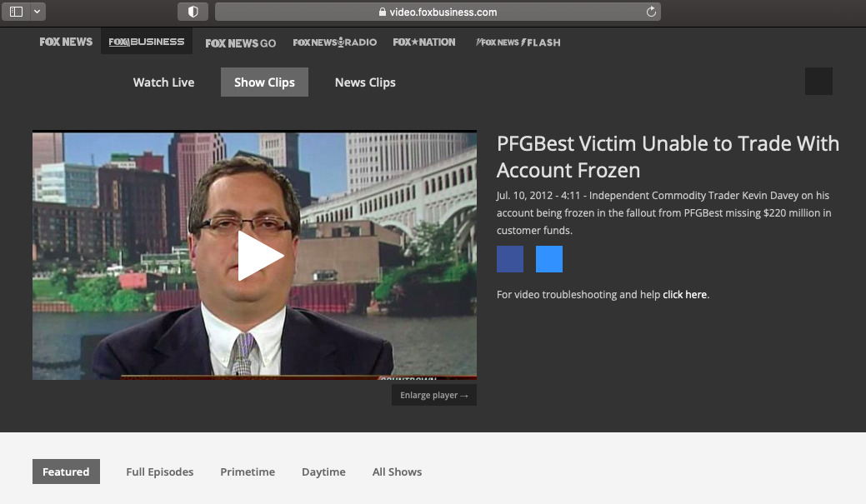This screenshot has height=504, width=866.
Task: Share via the dark blue Facebook square
Action: pos(510,259)
